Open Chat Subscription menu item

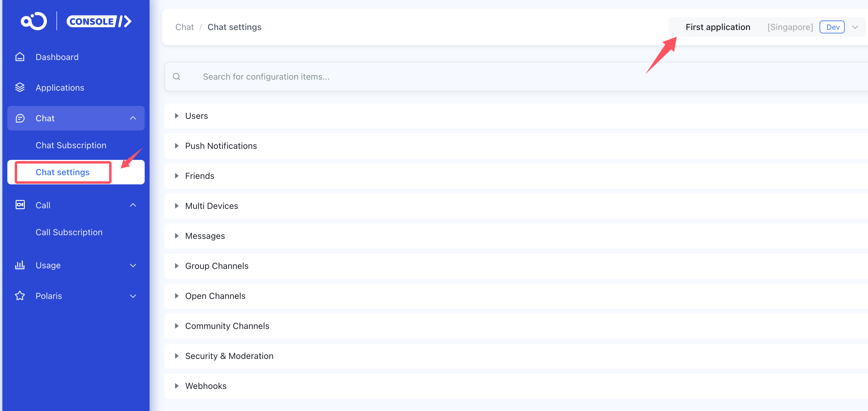point(71,145)
